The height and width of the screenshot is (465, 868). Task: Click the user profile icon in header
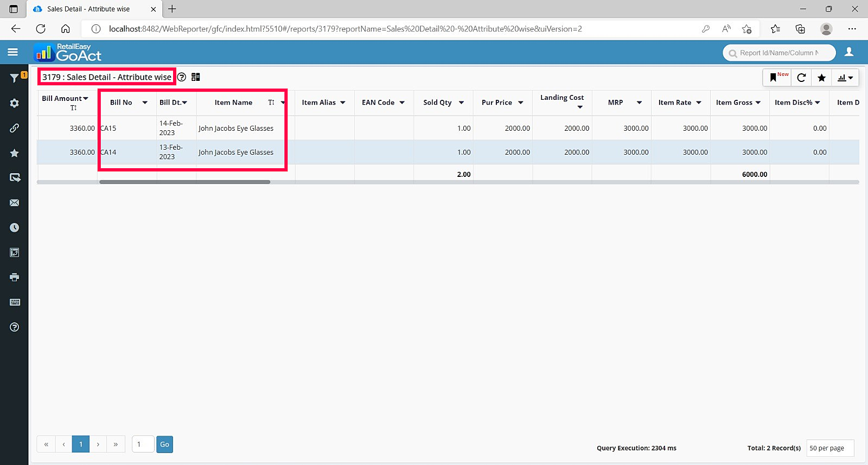[849, 52]
